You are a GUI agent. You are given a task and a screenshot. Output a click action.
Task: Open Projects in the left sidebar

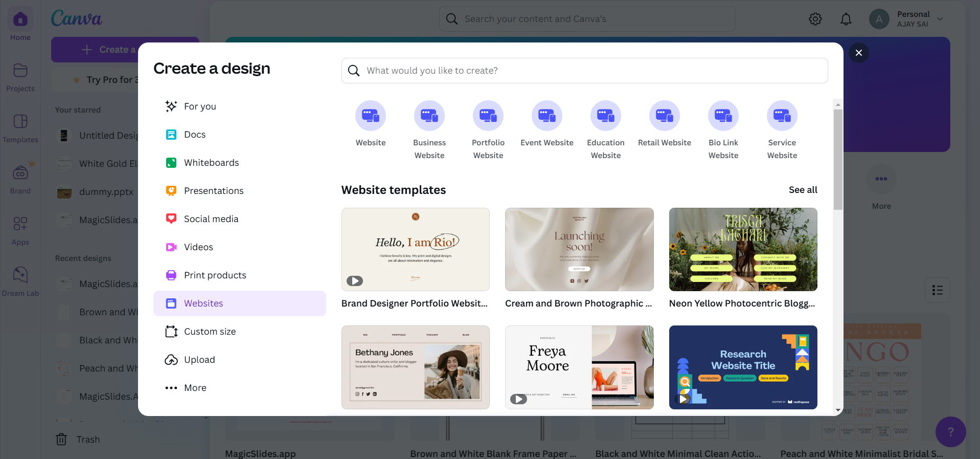(20, 77)
